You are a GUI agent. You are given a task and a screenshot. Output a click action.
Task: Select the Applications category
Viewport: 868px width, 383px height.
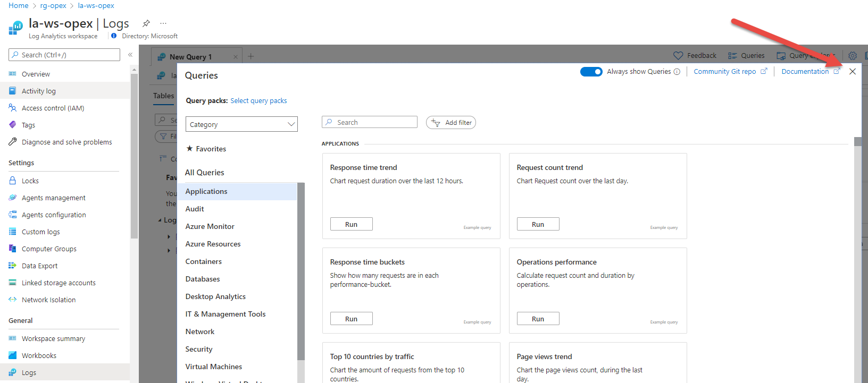pyautogui.click(x=237, y=191)
